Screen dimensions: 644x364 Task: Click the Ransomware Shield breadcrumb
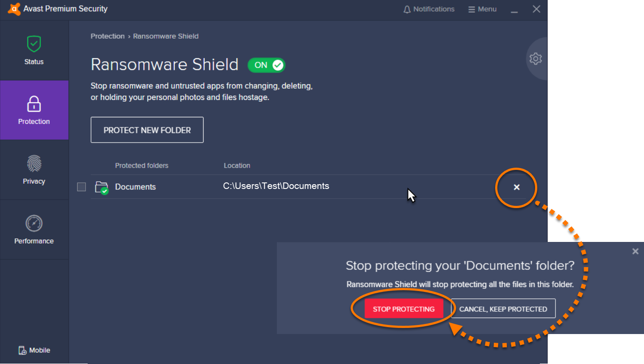click(166, 36)
